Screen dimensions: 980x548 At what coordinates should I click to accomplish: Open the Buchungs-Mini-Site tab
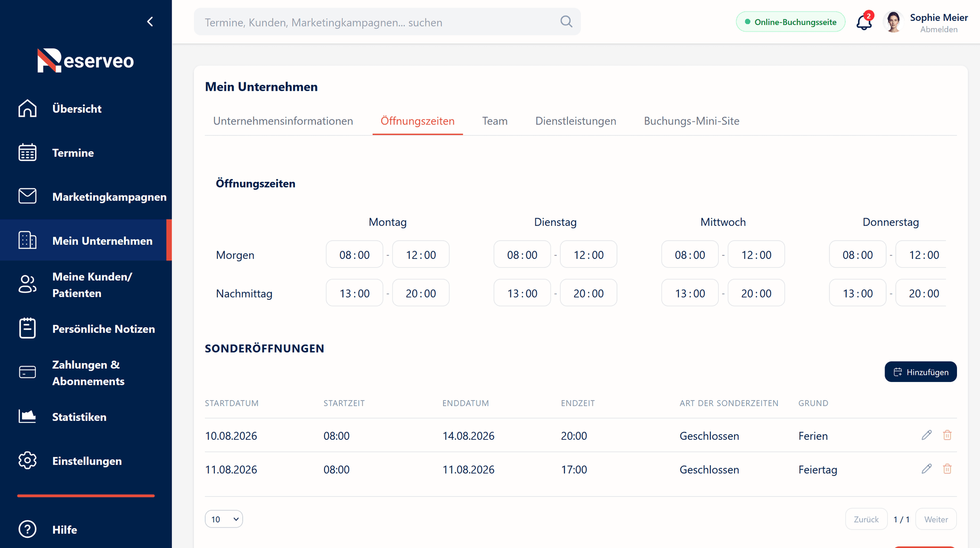tap(692, 121)
